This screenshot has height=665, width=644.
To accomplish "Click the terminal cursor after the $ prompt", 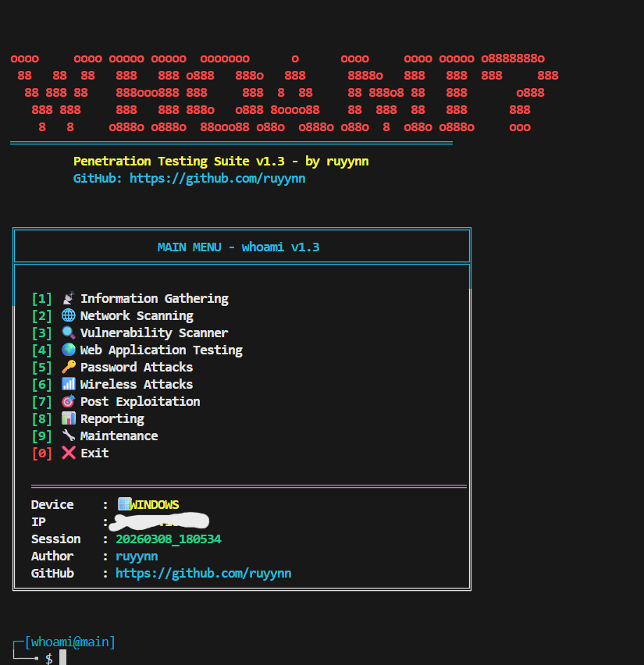I will [62, 657].
